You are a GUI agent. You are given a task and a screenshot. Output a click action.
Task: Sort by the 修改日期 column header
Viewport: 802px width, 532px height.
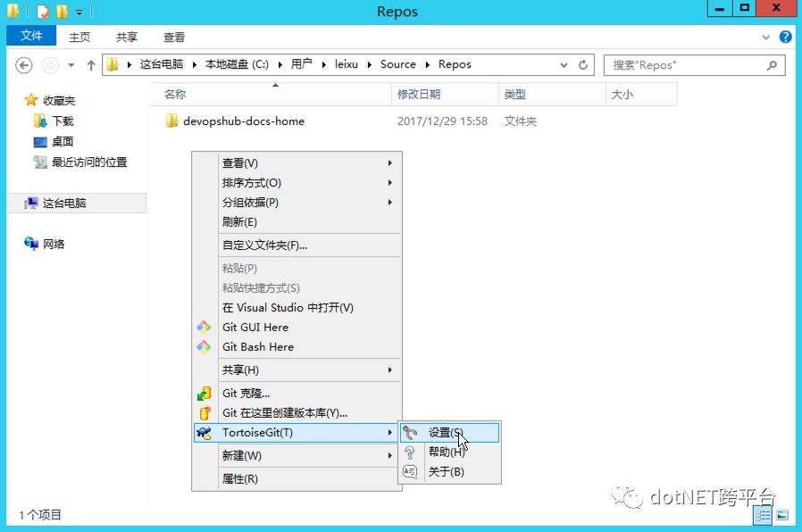445,94
